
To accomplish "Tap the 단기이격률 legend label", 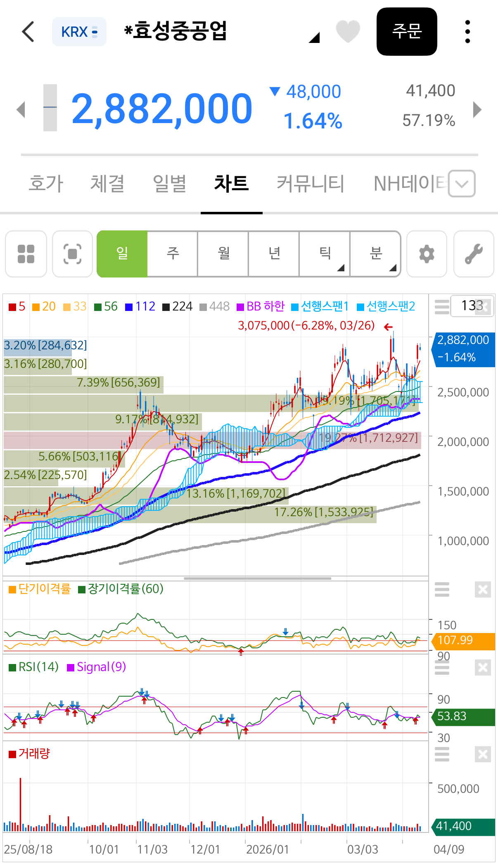I will [x=40, y=589].
